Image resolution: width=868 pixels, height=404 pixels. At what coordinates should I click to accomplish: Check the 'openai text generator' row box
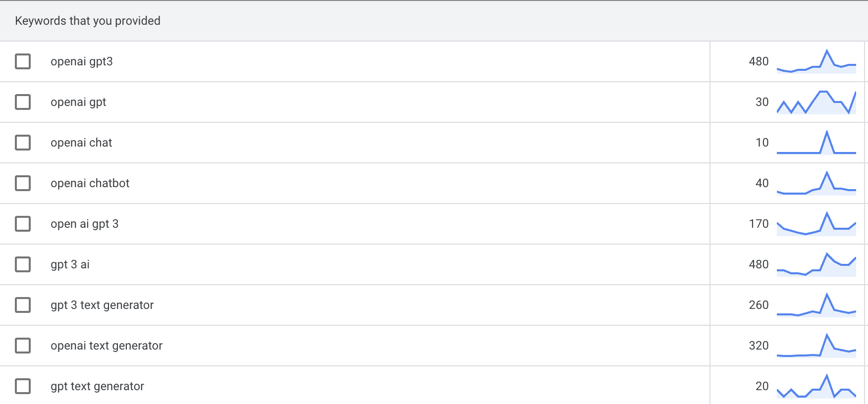point(22,346)
